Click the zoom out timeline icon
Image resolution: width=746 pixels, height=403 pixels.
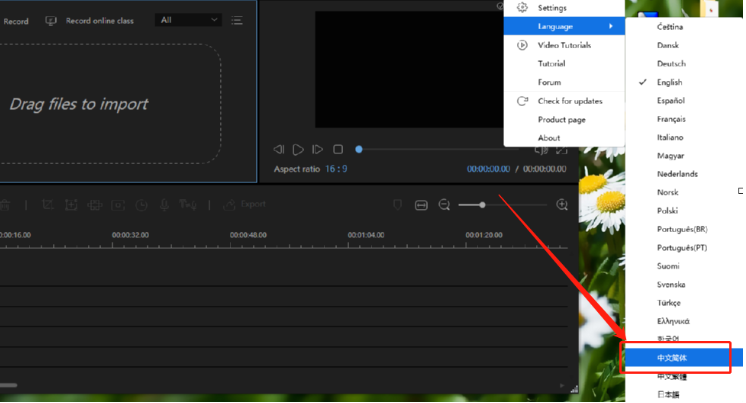click(x=444, y=205)
